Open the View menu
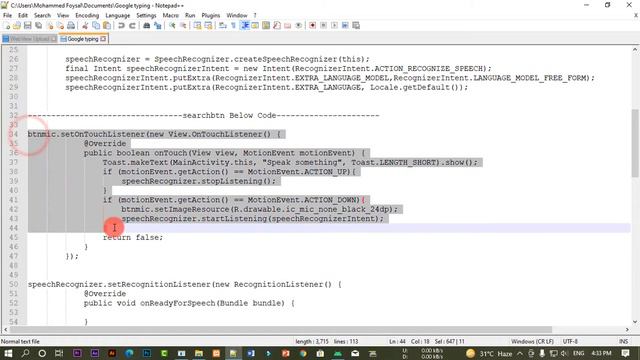Image resolution: width=640 pixels, height=360 pixels. coord(63,16)
